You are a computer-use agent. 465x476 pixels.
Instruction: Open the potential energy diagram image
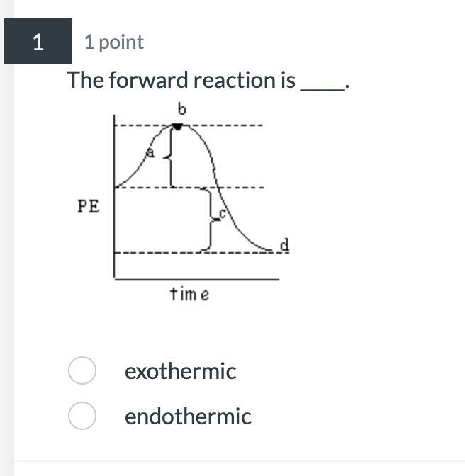184,202
